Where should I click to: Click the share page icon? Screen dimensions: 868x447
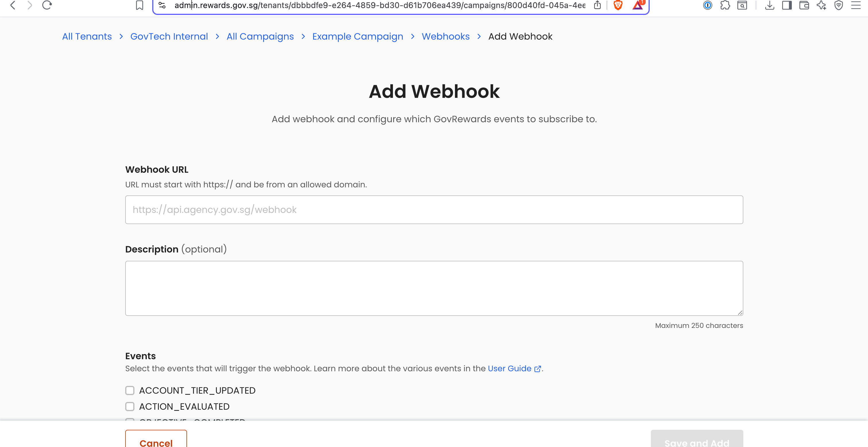[597, 5]
